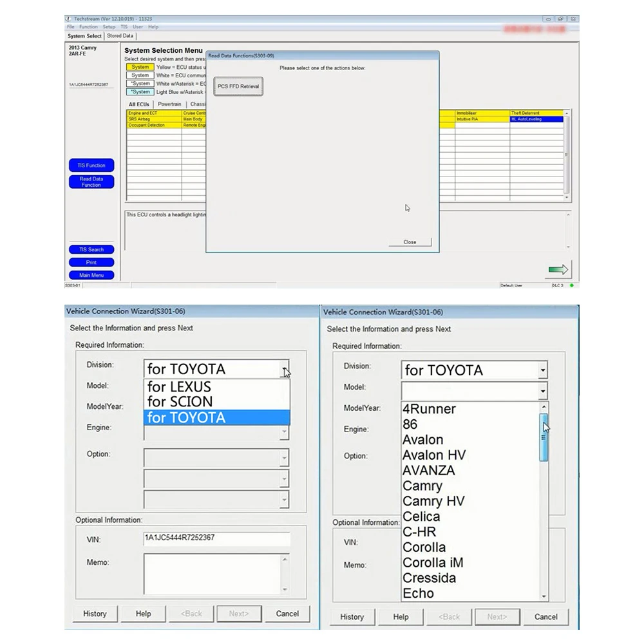
Task: Click History in model-list wizard
Action: point(352,617)
